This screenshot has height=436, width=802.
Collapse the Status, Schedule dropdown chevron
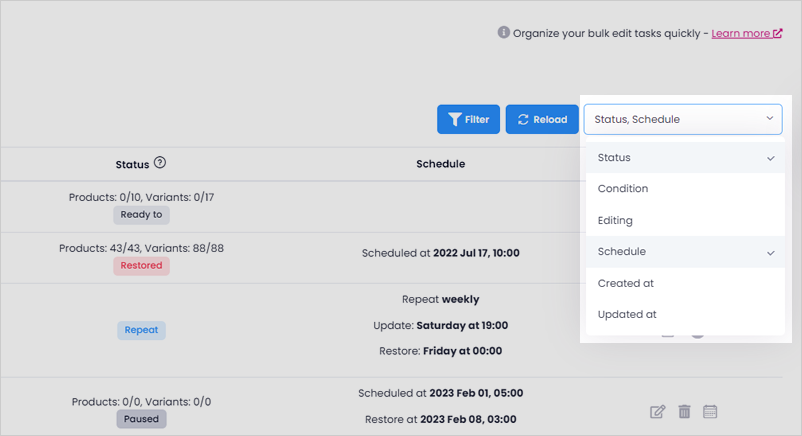[770, 119]
